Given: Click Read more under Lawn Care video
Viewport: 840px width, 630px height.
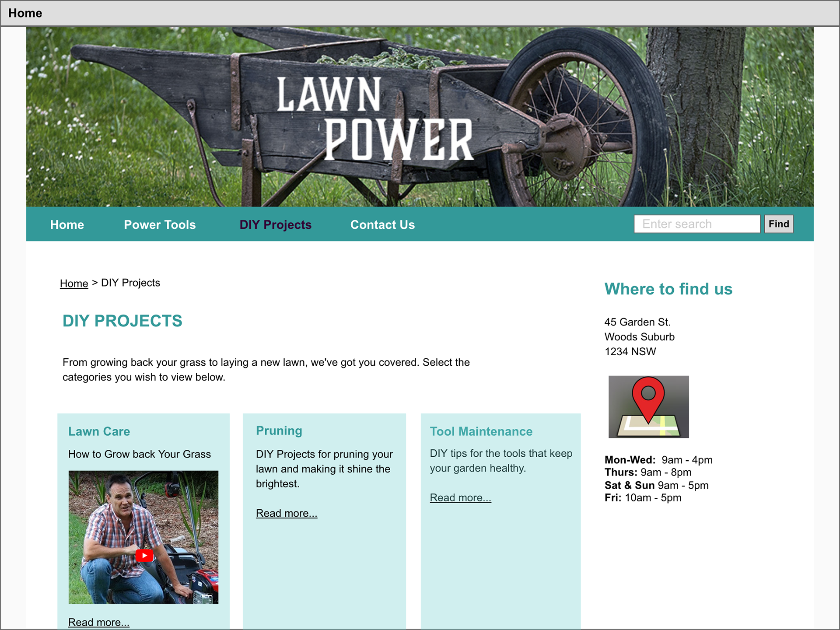Looking at the screenshot, I should 99,622.
